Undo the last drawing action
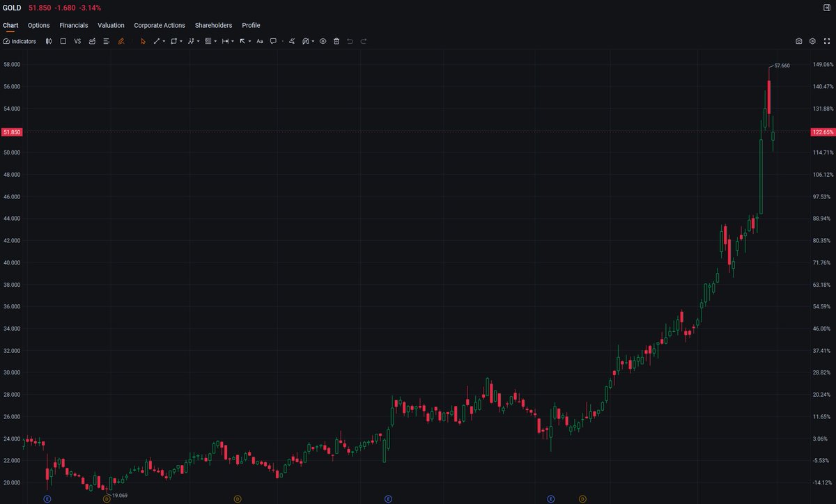 (350, 41)
